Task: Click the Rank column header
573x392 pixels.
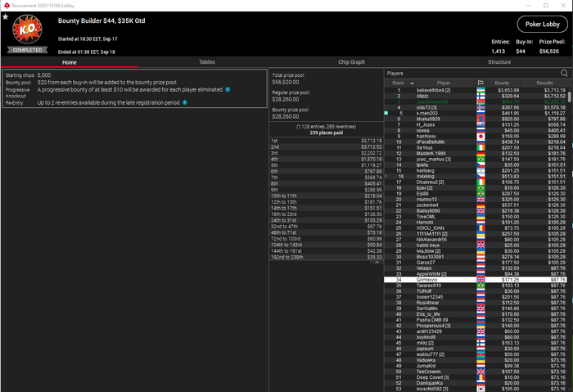Action: (399, 83)
